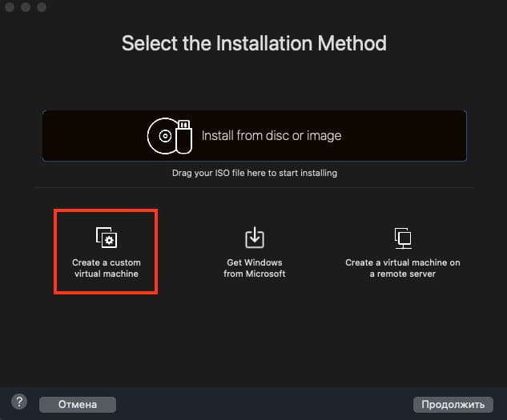Select 'Create a custom virtual machine' text

pyautogui.click(x=105, y=268)
